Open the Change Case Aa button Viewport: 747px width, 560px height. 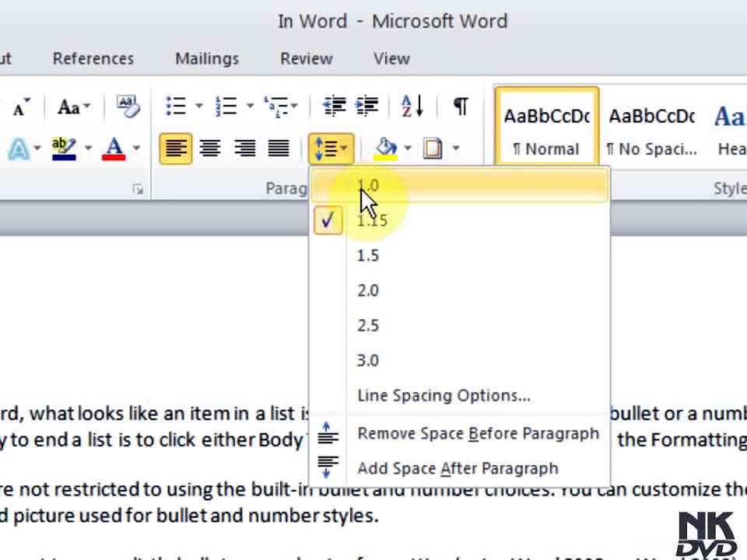pos(73,107)
